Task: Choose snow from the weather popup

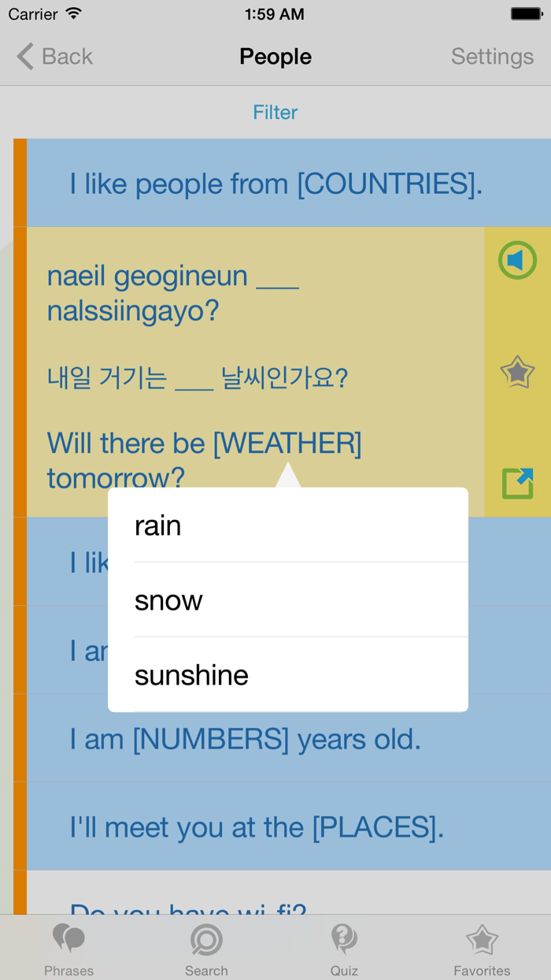Action: [287, 600]
